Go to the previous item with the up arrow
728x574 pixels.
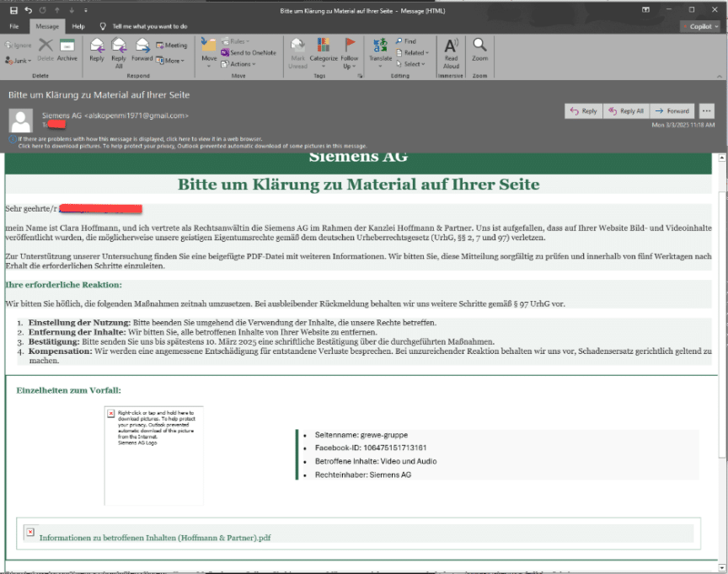tap(57, 10)
